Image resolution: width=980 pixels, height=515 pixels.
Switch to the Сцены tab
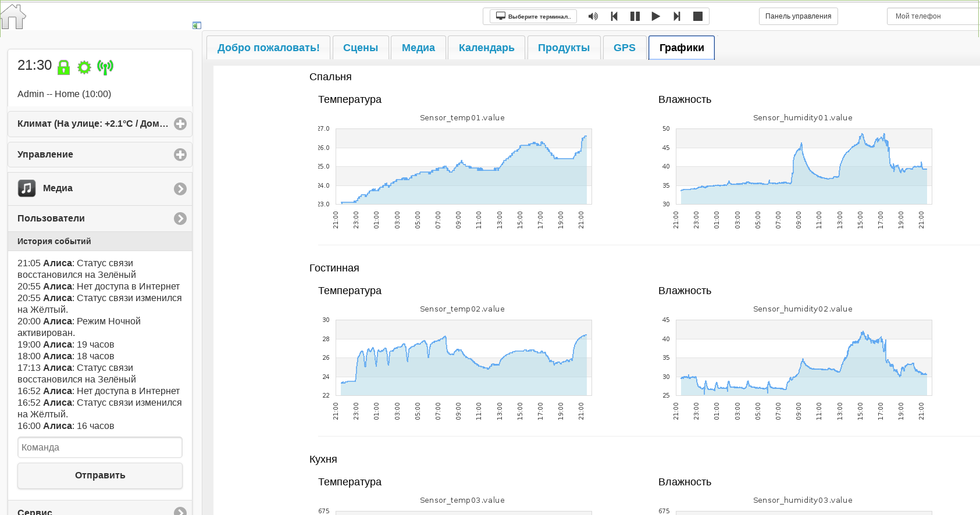tap(361, 48)
